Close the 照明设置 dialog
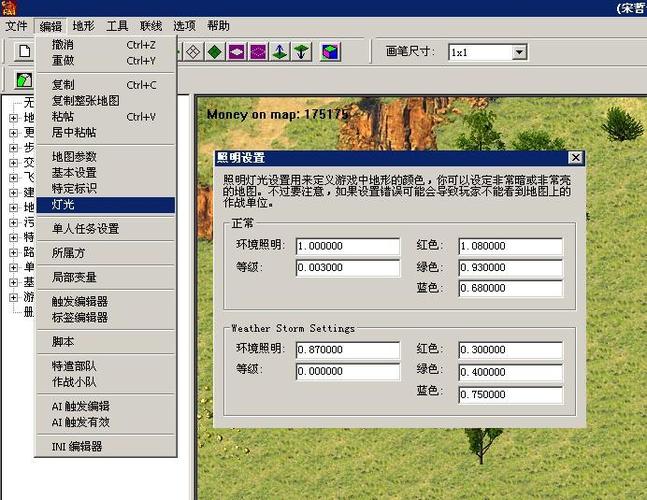The height and width of the screenshot is (500, 647). pos(575,158)
